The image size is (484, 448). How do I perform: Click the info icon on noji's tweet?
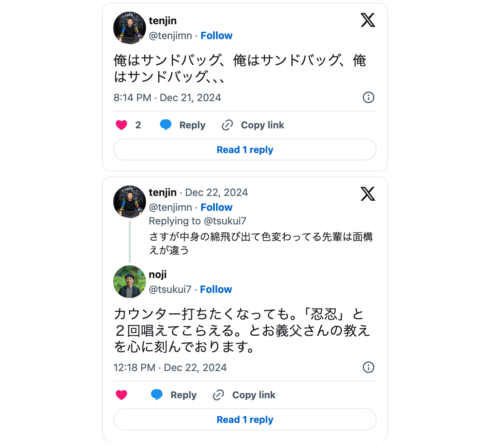coord(368,367)
